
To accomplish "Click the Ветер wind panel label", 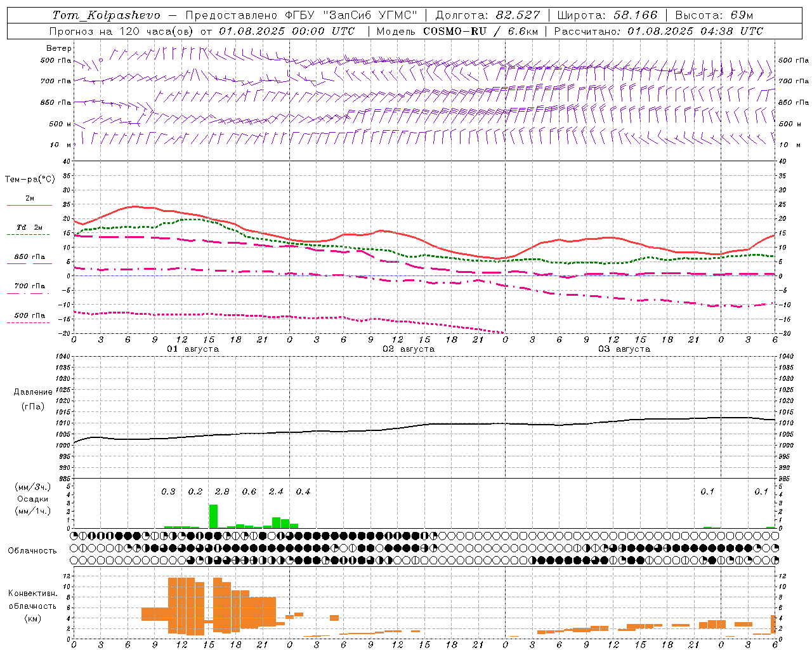I will point(58,48).
